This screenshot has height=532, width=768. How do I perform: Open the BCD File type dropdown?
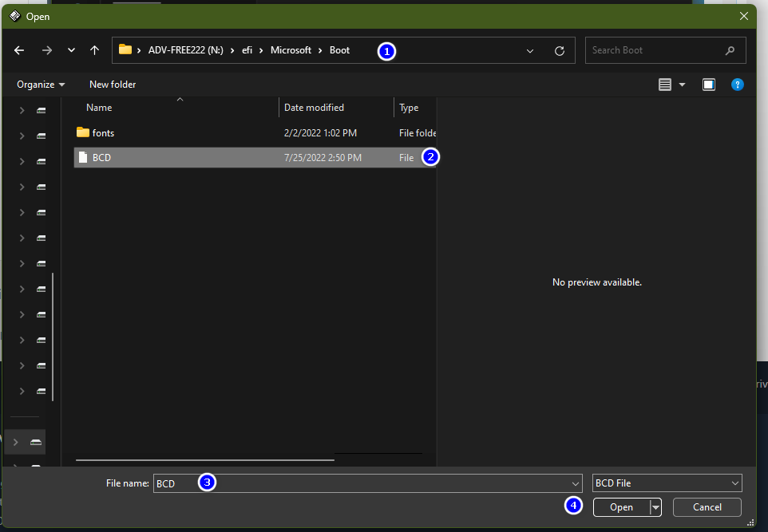[667, 483]
